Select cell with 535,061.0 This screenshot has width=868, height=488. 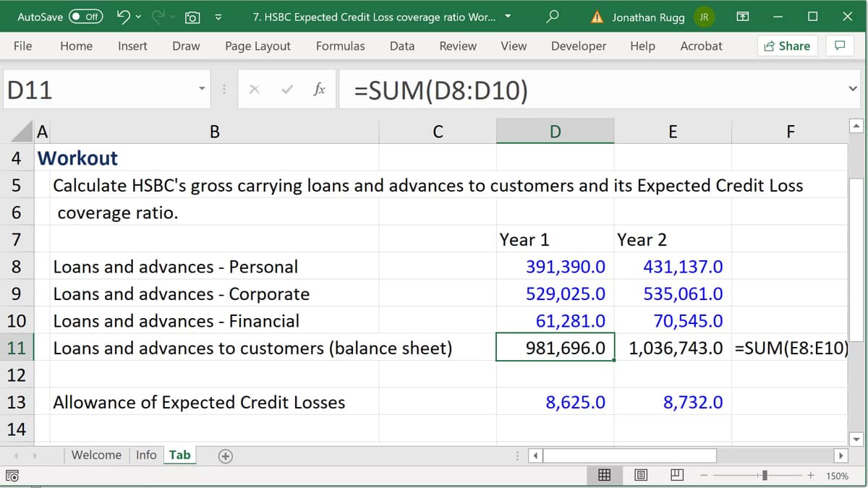click(x=673, y=294)
